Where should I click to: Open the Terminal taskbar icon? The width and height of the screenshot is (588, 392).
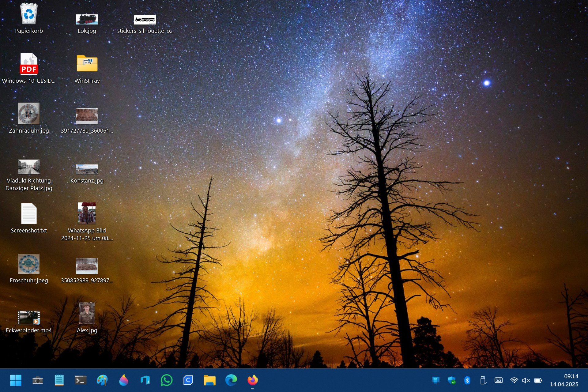click(81, 380)
